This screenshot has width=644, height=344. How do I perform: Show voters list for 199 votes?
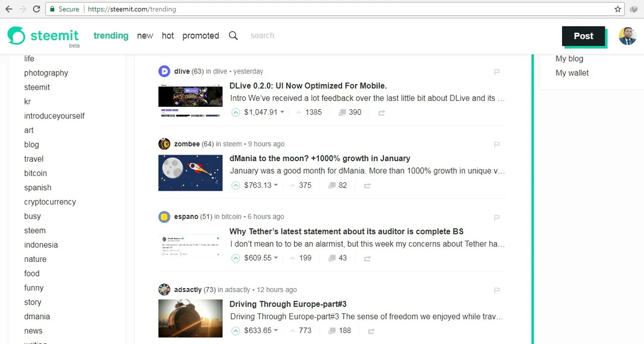[300, 258]
